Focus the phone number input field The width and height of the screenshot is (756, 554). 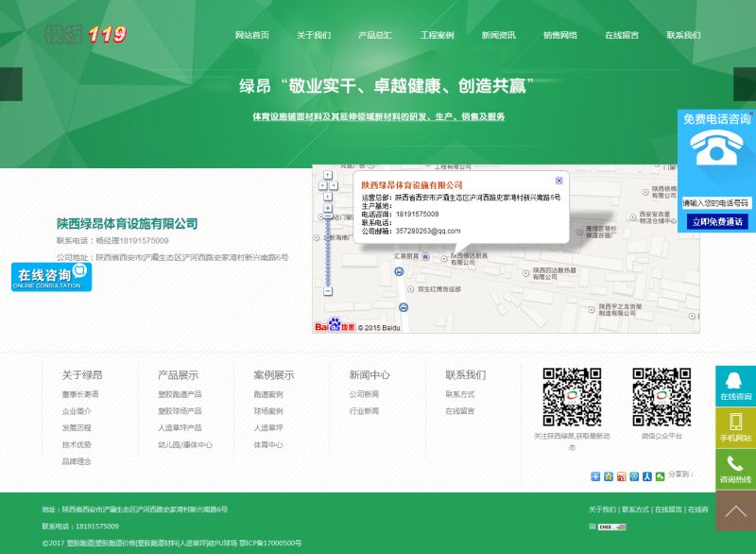(716, 203)
